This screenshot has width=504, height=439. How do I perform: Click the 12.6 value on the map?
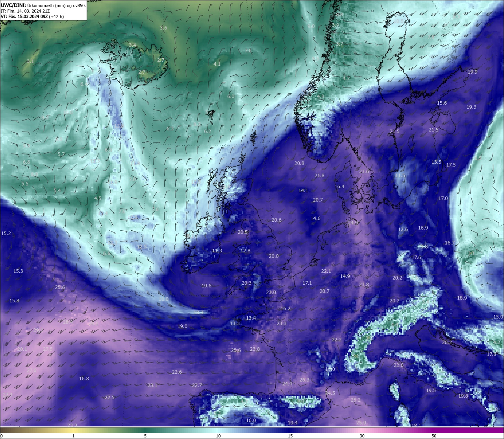[403, 230]
